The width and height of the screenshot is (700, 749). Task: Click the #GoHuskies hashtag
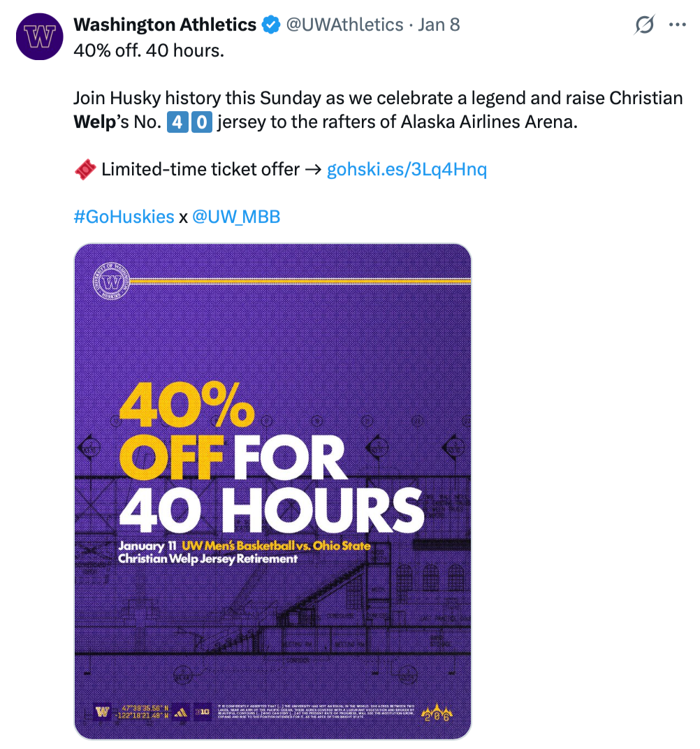point(124,217)
